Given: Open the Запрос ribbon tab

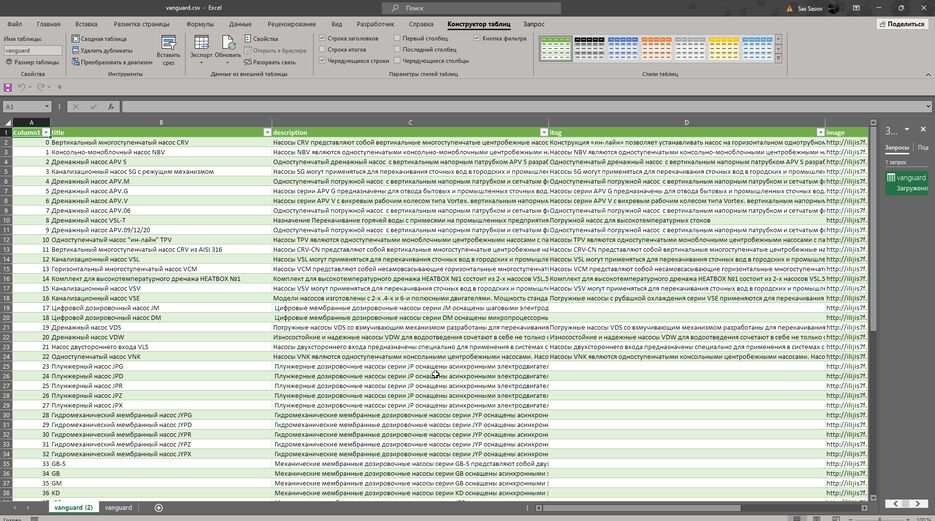Looking at the screenshot, I should 534,24.
